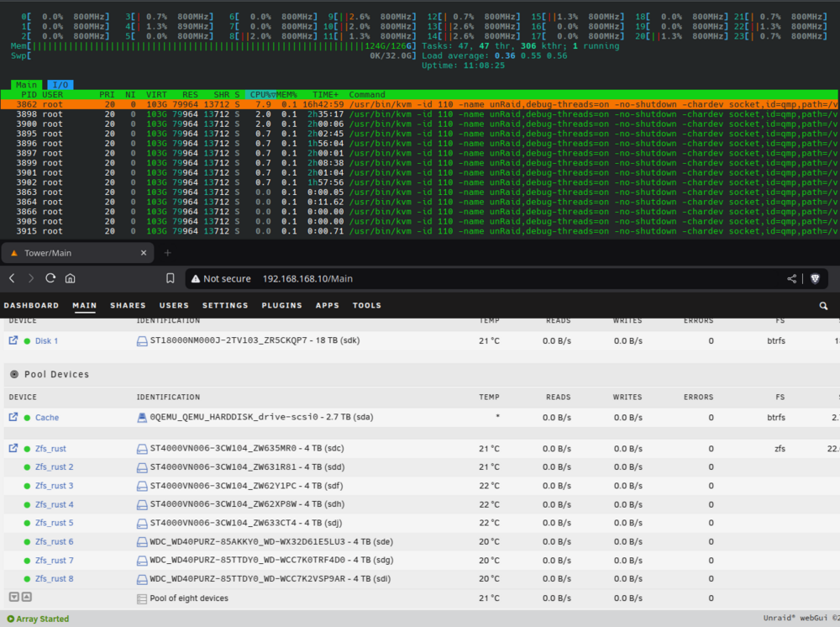
Task: Open the browser home page
Action: point(71,278)
